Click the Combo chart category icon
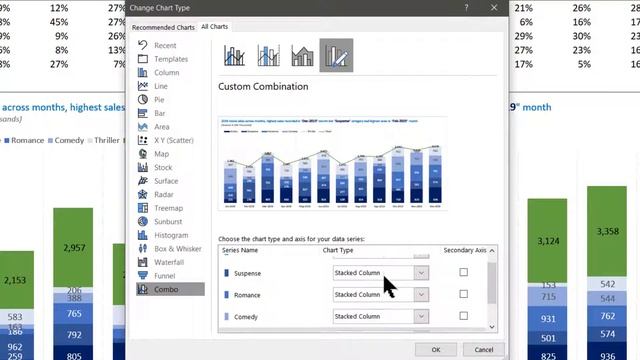640x360 pixels. pyautogui.click(x=142, y=289)
